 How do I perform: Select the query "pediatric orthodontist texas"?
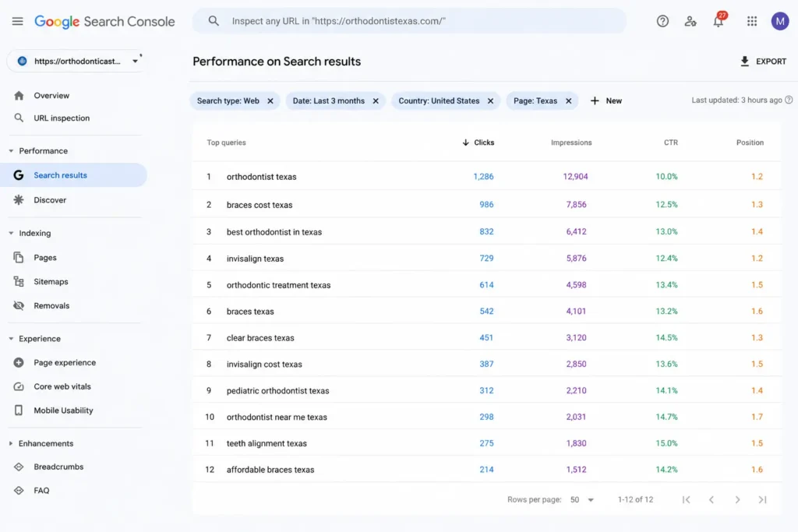pyautogui.click(x=278, y=390)
